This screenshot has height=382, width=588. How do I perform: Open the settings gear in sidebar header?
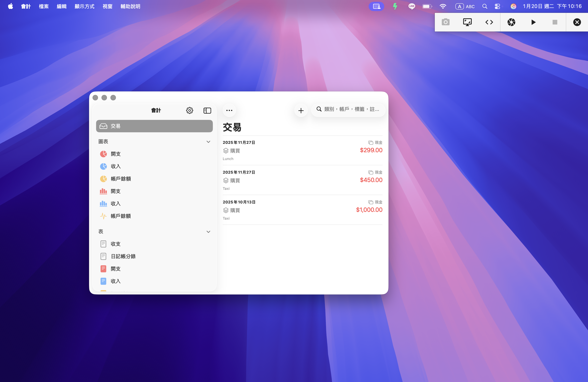[190, 110]
